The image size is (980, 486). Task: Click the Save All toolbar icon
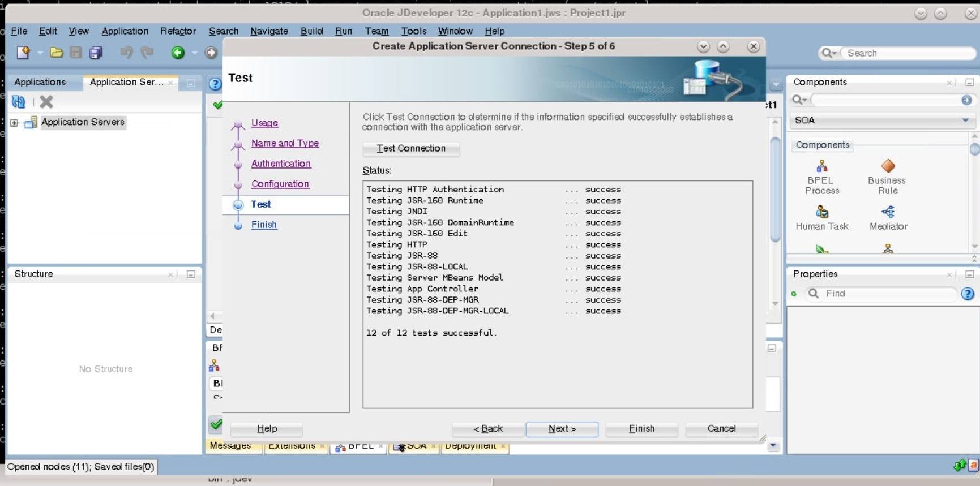96,53
